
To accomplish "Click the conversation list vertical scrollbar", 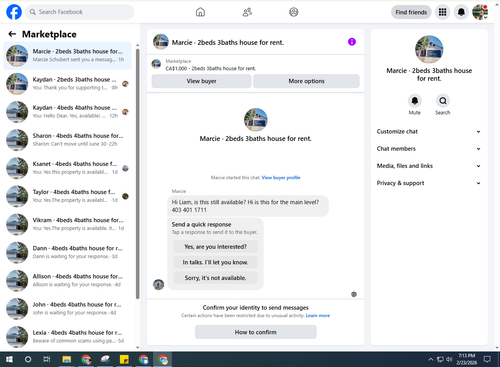I will 138,173.
